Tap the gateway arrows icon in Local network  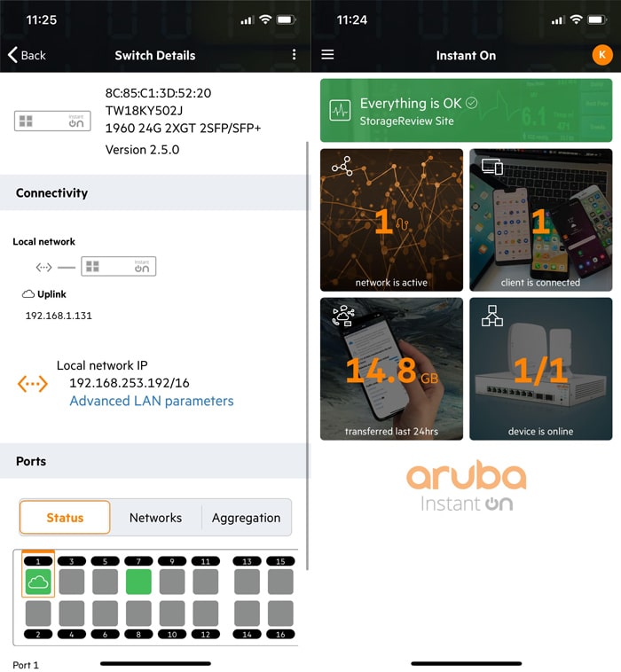point(43,268)
